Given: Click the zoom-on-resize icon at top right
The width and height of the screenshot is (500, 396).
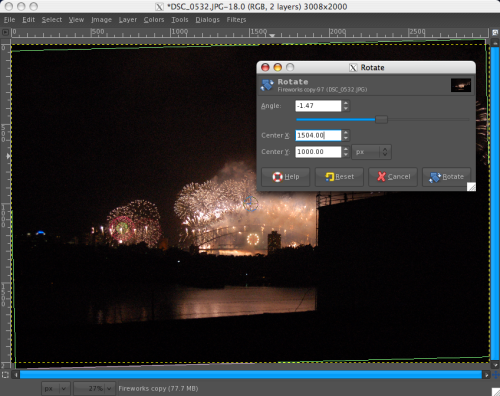Looking at the screenshot, I should click(495, 33).
